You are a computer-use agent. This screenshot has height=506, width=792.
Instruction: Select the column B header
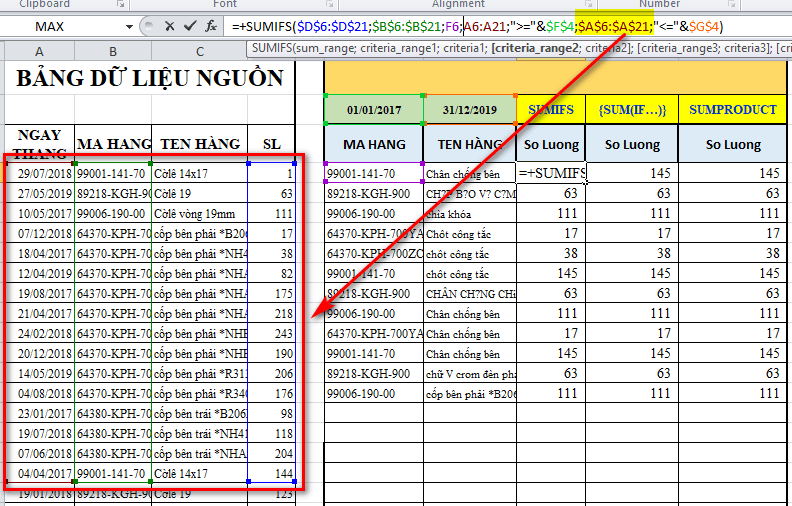tap(112, 51)
